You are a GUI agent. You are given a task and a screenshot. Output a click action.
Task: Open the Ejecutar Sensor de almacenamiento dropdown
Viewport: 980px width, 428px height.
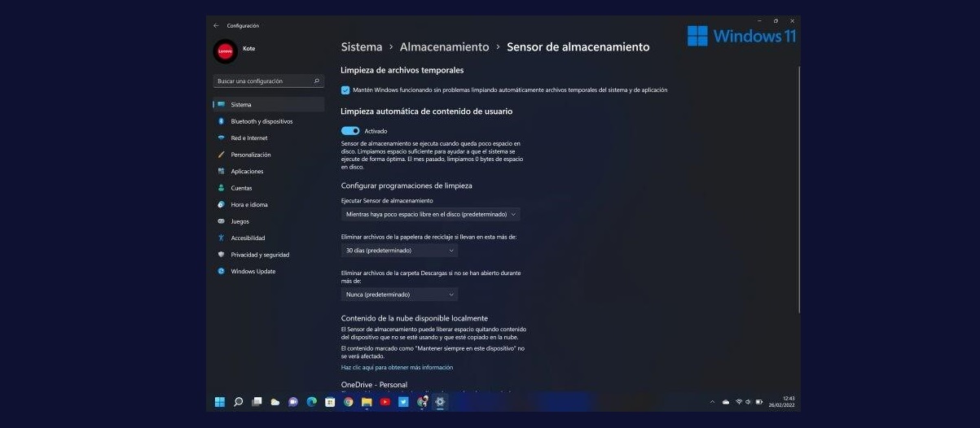[x=430, y=214]
